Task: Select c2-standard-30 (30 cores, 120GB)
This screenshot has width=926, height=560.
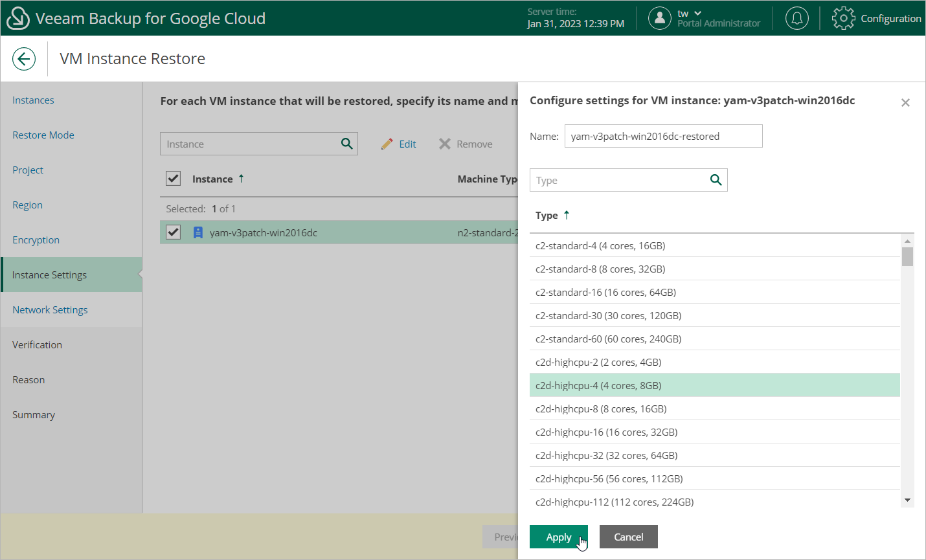Action: click(715, 315)
